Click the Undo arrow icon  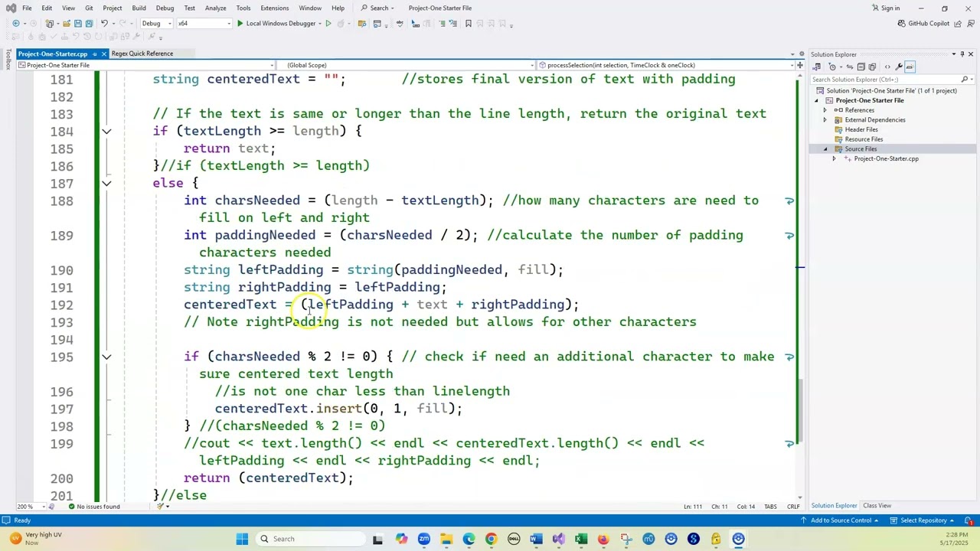coord(104,24)
